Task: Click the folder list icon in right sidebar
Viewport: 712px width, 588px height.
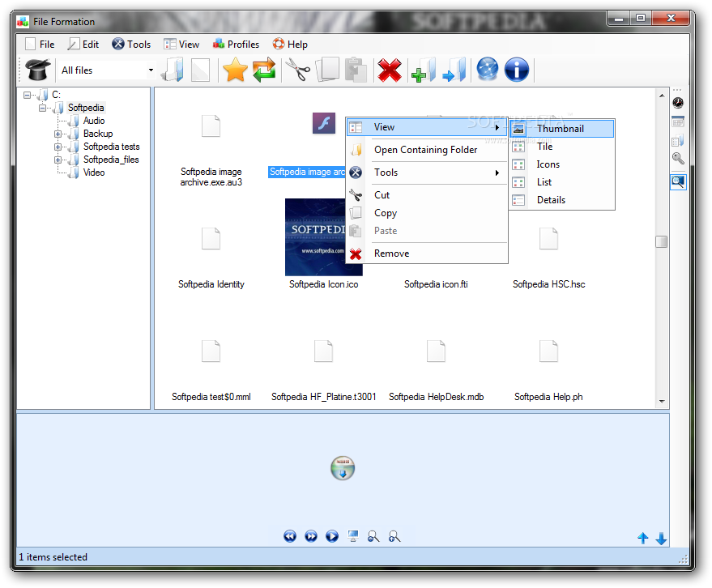Action: pos(678,140)
